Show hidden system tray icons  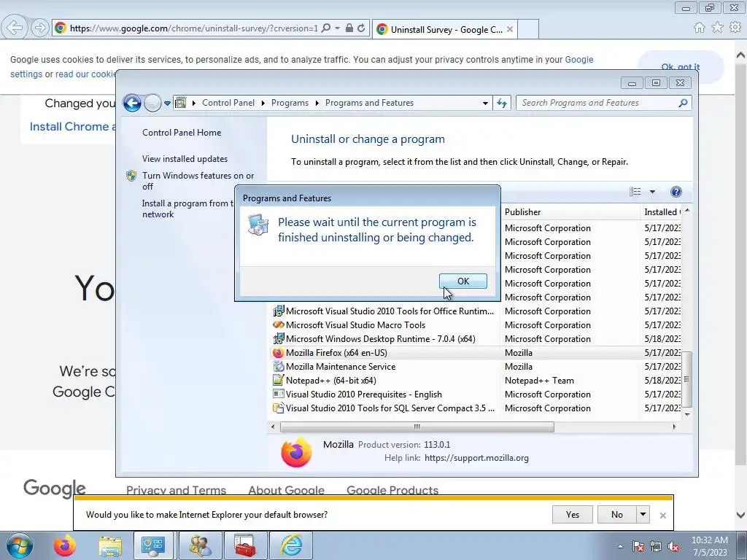click(x=620, y=546)
